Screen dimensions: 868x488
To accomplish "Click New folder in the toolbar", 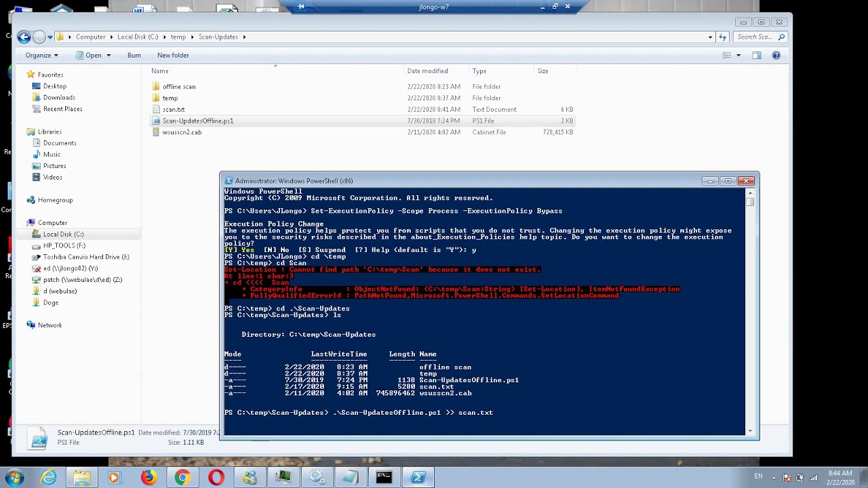I will (x=173, y=56).
